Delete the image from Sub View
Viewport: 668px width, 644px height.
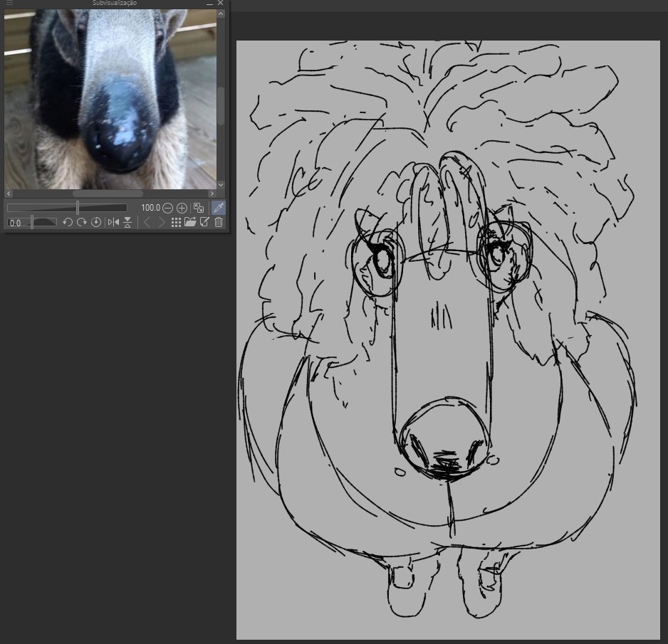coord(219,222)
